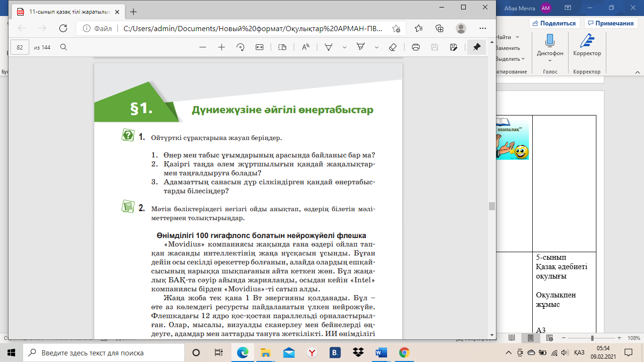The image size is (644, 362).
Task: Click the Zoom in plus button in PDF toolbar
Action: 222,47
